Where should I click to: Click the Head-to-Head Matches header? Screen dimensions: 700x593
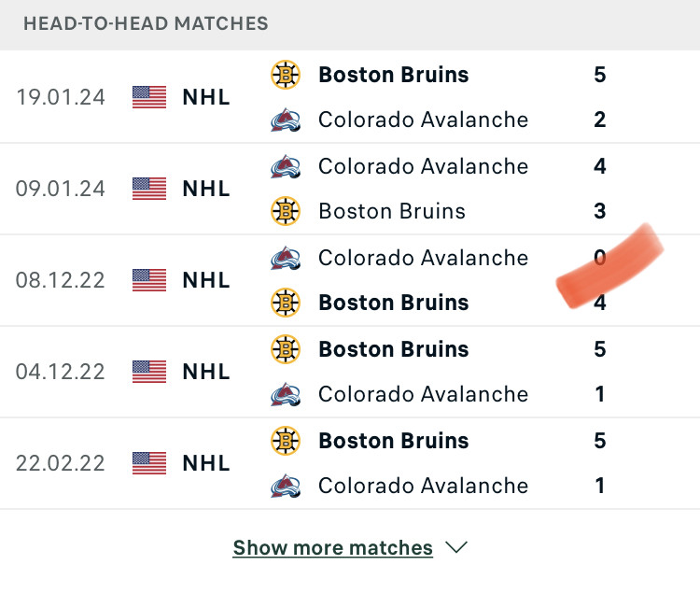click(146, 23)
